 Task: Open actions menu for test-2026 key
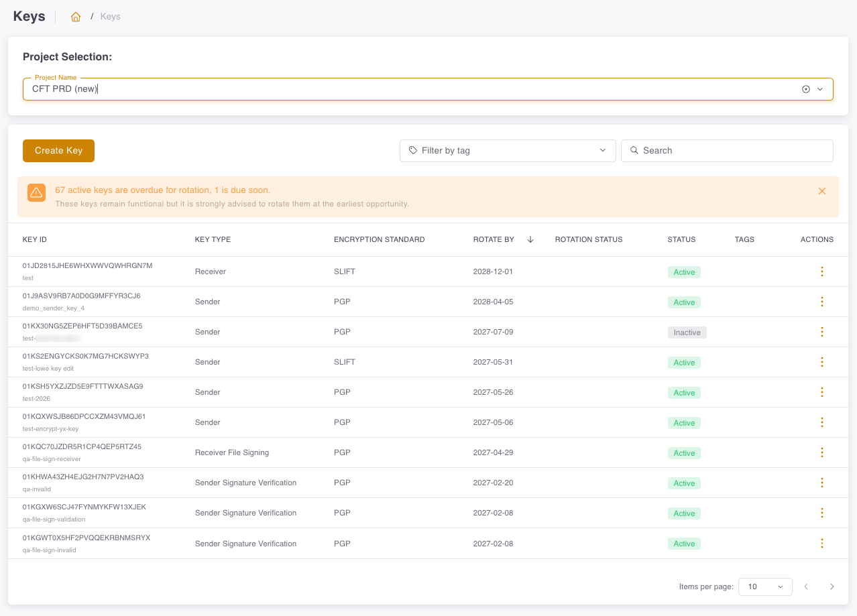click(822, 392)
